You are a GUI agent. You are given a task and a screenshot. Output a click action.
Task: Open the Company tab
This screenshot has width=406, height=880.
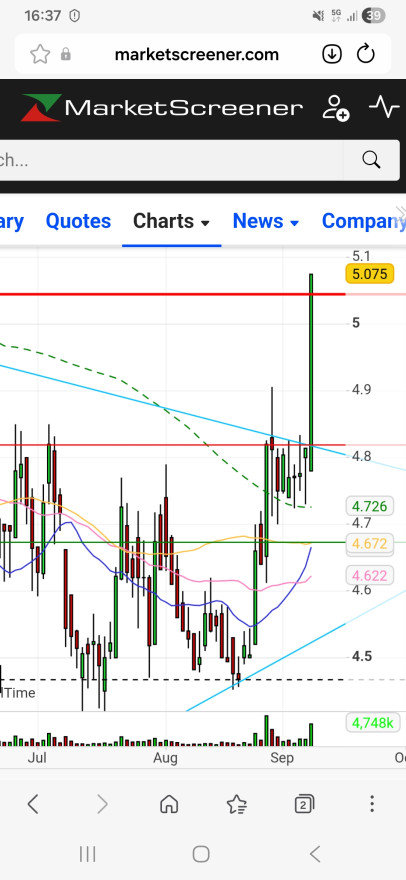pyautogui.click(x=363, y=221)
